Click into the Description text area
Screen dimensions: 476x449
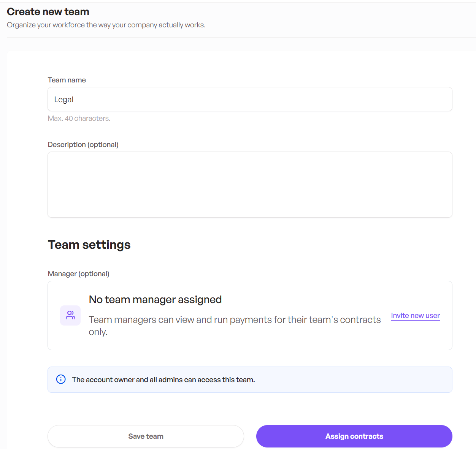tap(250, 185)
